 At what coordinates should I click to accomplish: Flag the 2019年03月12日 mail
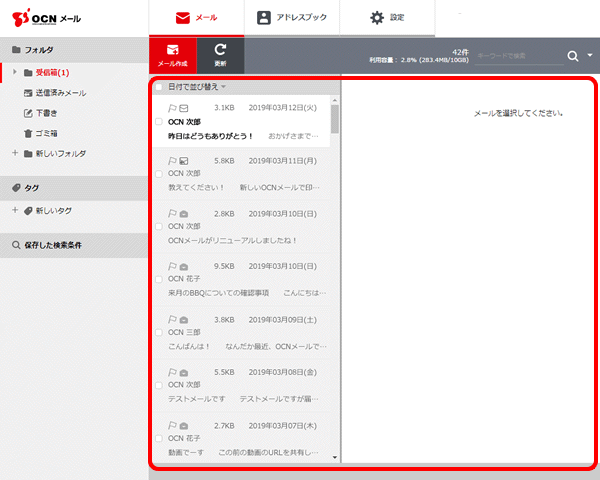tap(172, 108)
